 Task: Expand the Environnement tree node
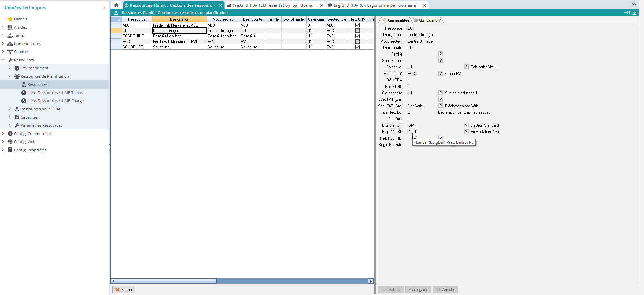(x=10, y=68)
